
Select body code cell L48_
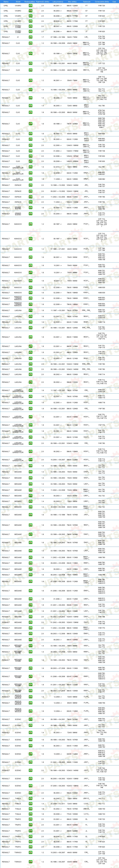click(x=86, y=37)
